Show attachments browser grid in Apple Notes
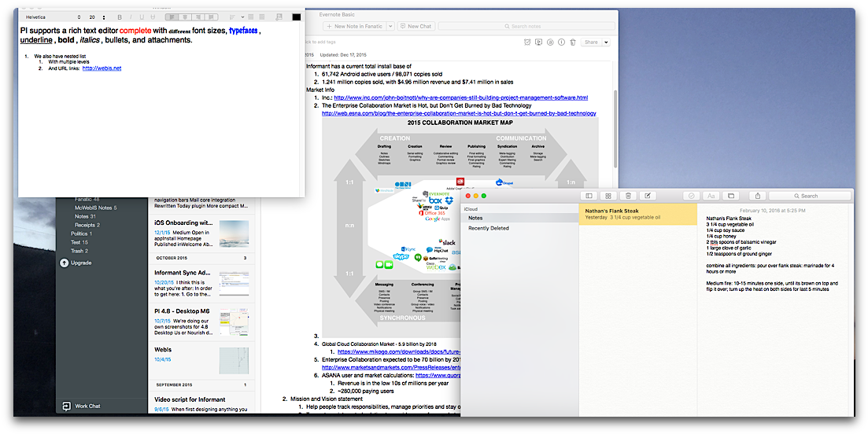The image size is (868, 434). (608, 196)
